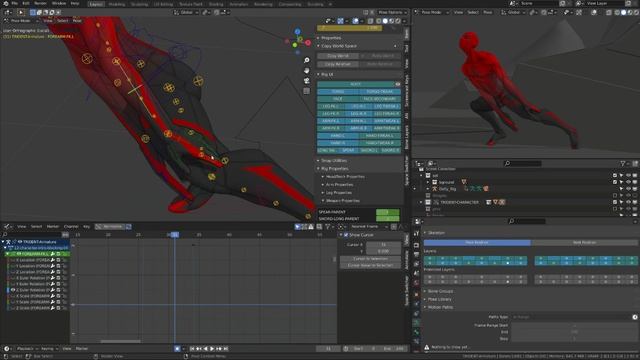Expand the Leg Properties subpanel
This screenshot has width=640, height=360.
click(323, 193)
